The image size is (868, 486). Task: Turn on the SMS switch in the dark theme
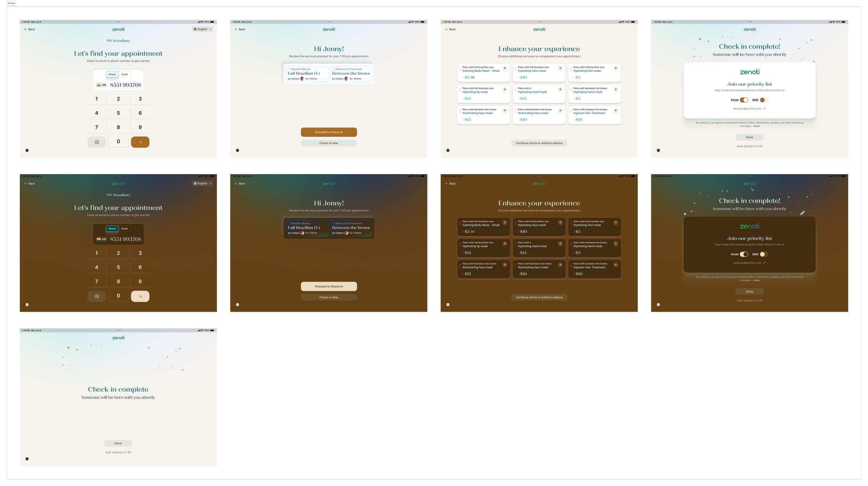(x=763, y=254)
